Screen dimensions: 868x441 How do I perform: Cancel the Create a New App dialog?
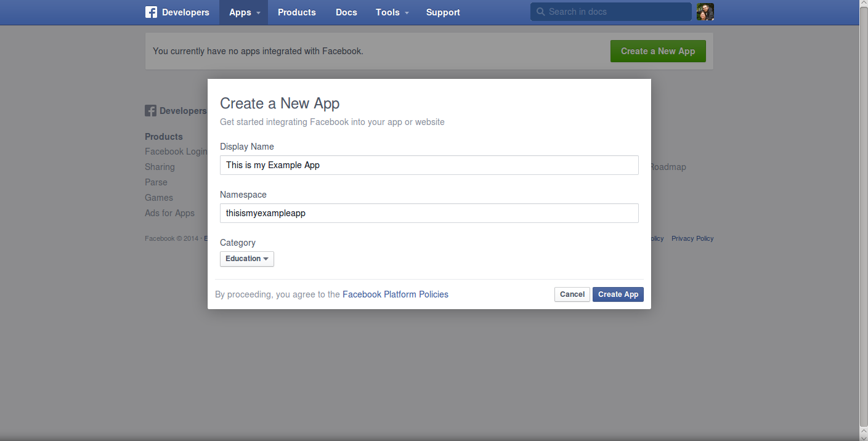click(572, 294)
